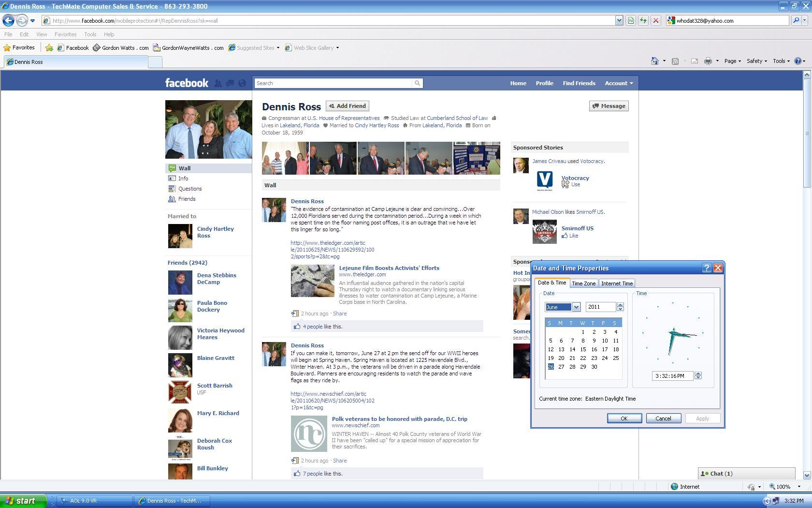The height and width of the screenshot is (508, 812).
Task: Open the zoom level 100% dropdown
Action: pos(799,487)
